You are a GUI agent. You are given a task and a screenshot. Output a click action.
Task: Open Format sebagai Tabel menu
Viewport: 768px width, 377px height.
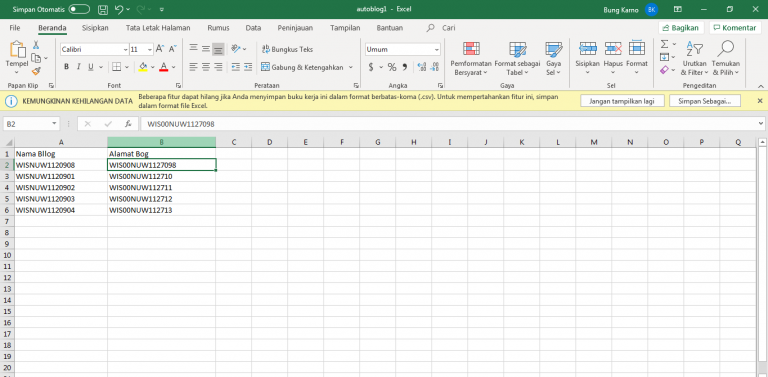point(517,58)
